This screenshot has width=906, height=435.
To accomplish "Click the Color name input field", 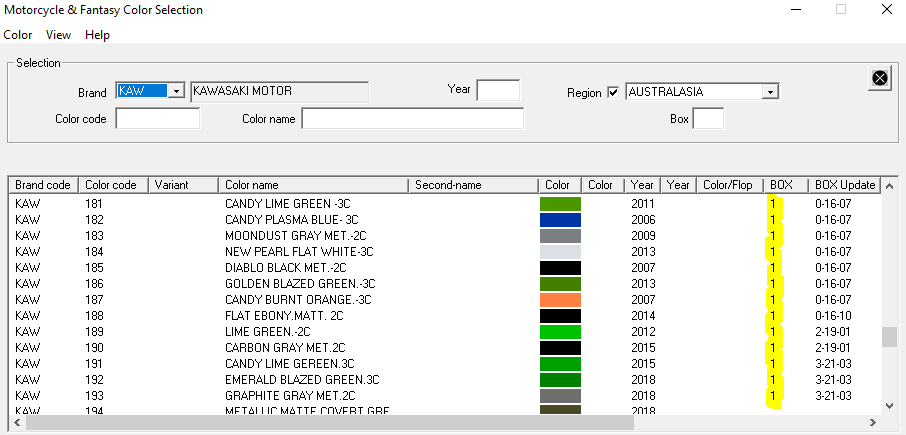I will [412, 119].
